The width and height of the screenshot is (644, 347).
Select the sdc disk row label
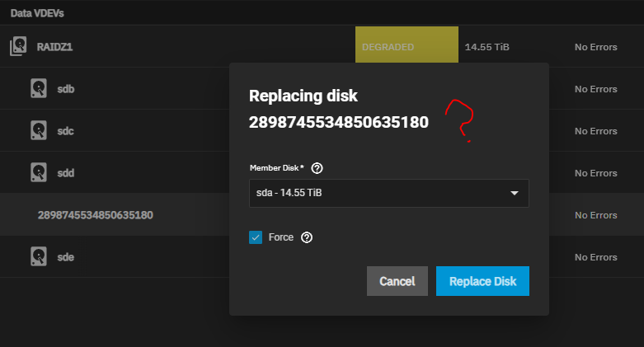(67, 131)
